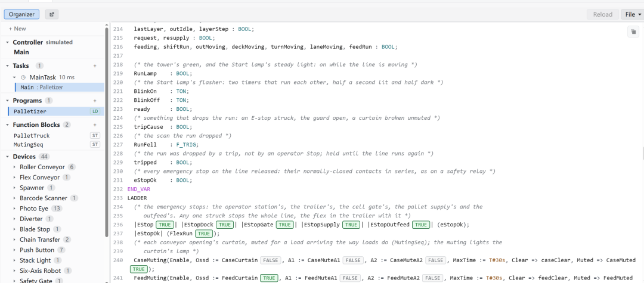
Task: Click the ST badge on MutingSeq
Action: tap(95, 144)
